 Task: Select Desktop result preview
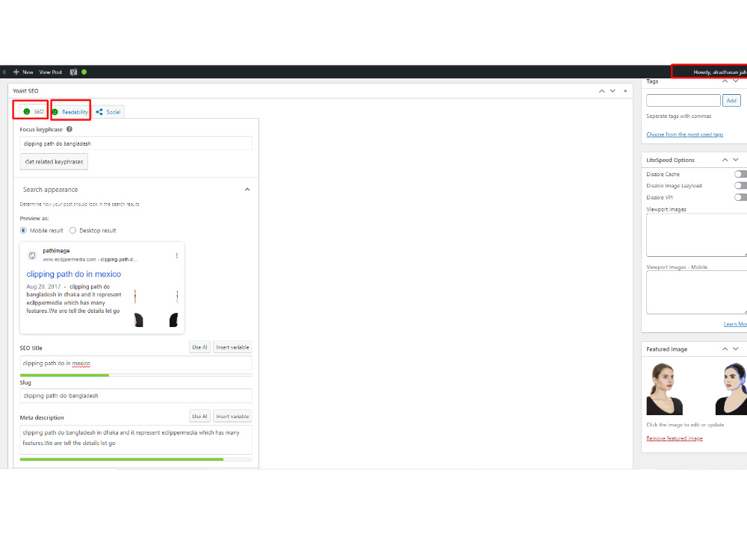[73, 231]
